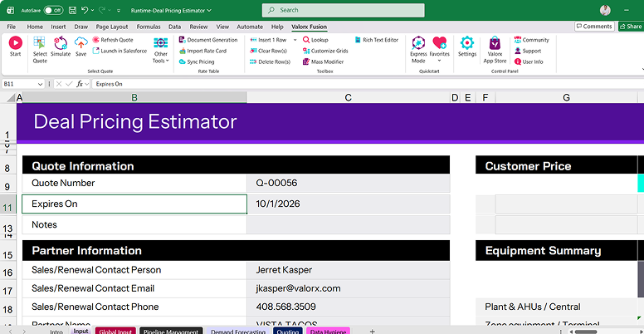
Task: Open Customize Quick Access Toolbar dropdown
Action: click(120, 10)
